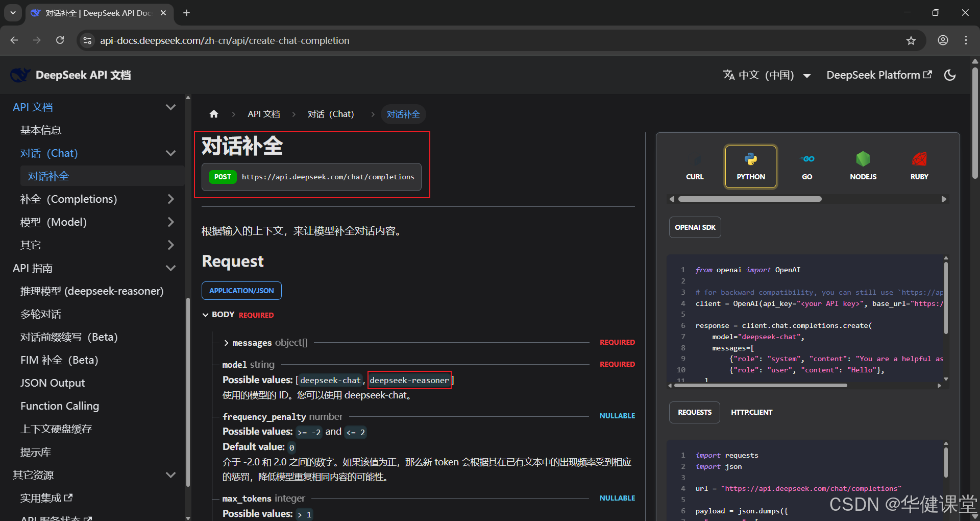This screenshot has height=521, width=980.
Task: Click the 对话 (Chat) breadcrumb
Action: pos(331,114)
